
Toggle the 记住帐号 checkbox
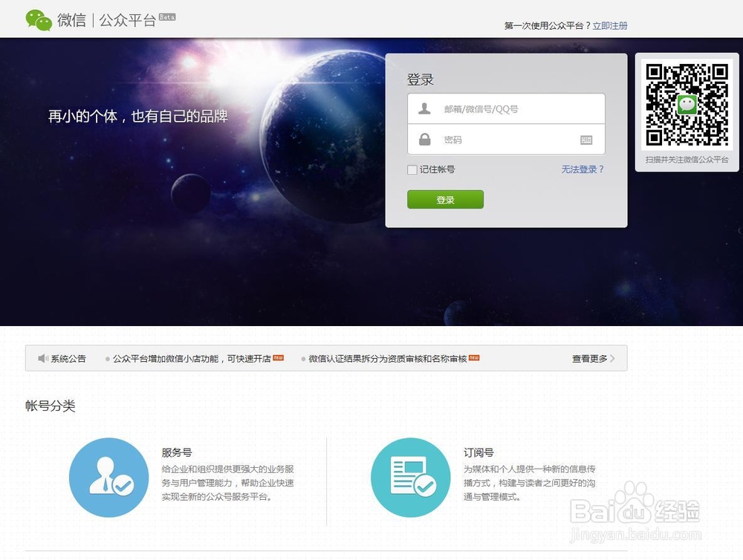pyautogui.click(x=412, y=169)
